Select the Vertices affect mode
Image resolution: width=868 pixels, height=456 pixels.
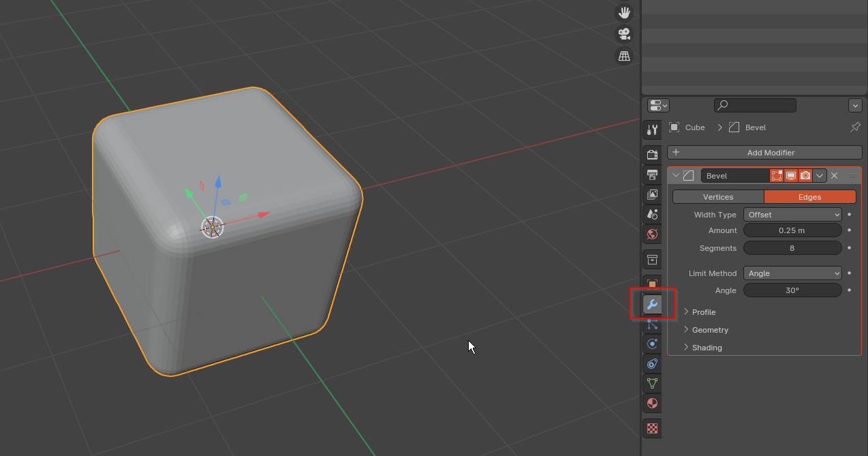[x=718, y=197]
